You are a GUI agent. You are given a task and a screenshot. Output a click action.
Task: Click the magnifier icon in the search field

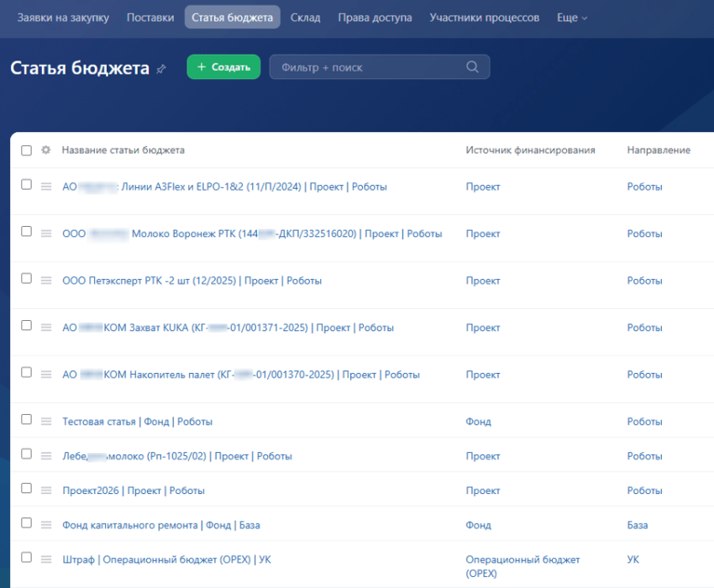point(473,67)
